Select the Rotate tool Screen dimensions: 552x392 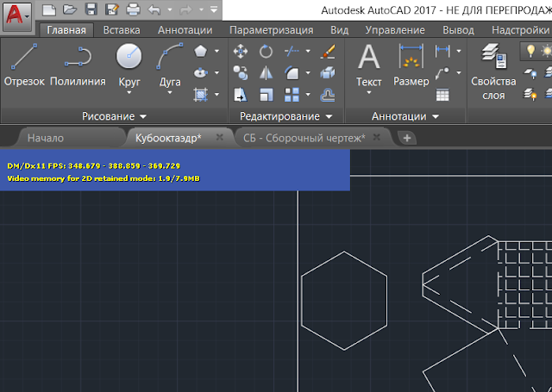[x=266, y=52]
